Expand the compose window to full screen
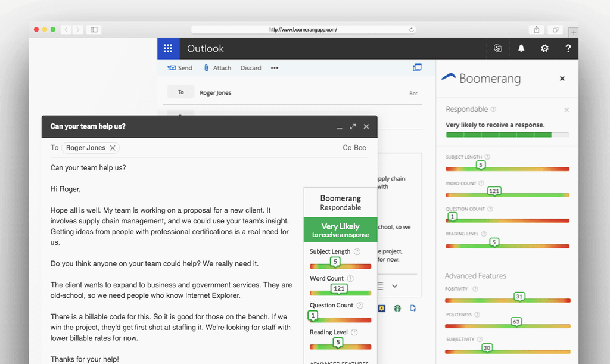 [x=353, y=126]
